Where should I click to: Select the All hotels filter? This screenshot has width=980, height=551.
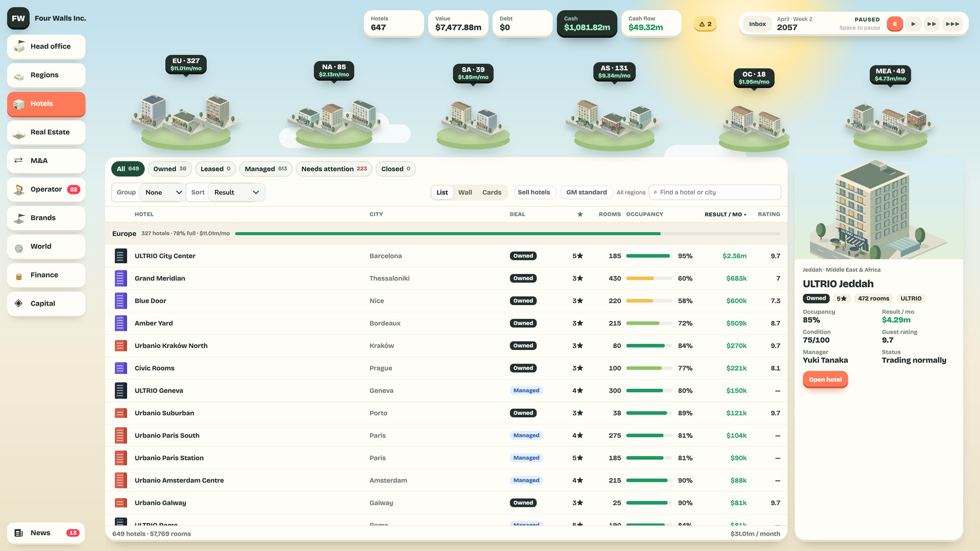[x=128, y=169]
